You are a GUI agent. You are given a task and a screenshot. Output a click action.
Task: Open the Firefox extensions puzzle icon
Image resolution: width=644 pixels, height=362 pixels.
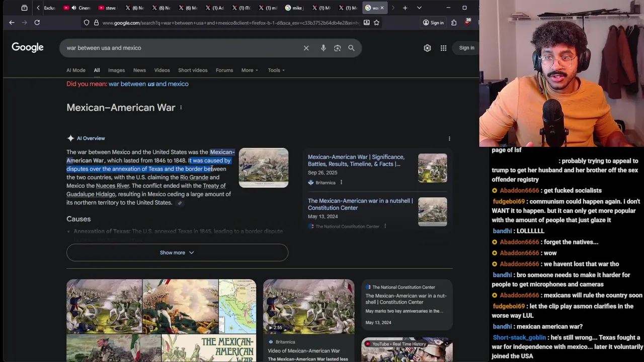(454, 23)
